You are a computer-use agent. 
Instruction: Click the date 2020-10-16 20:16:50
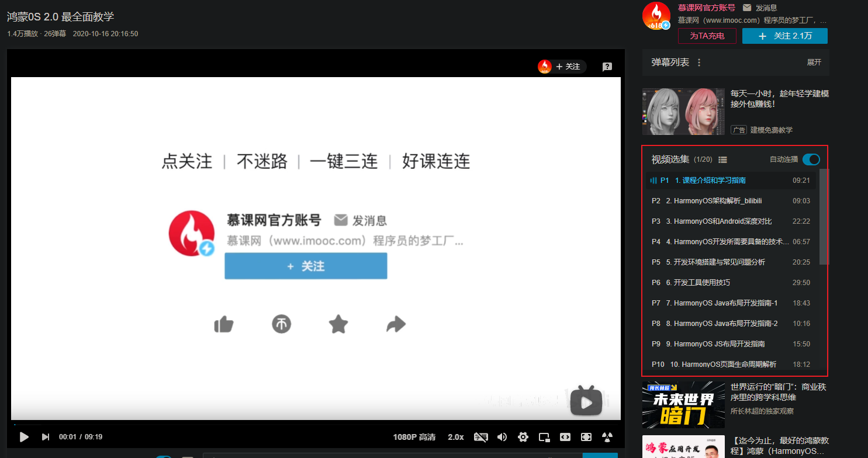tap(105, 34)
